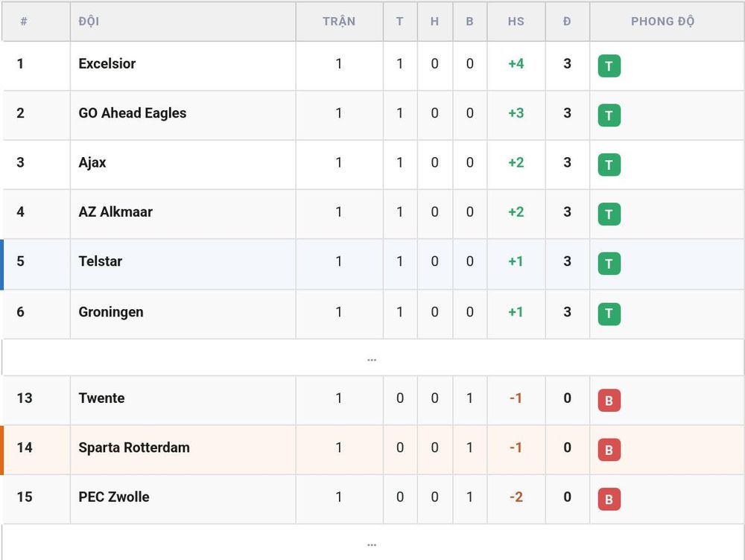Click Sparta Rotterdam's red B form badge

coord(609,450)
